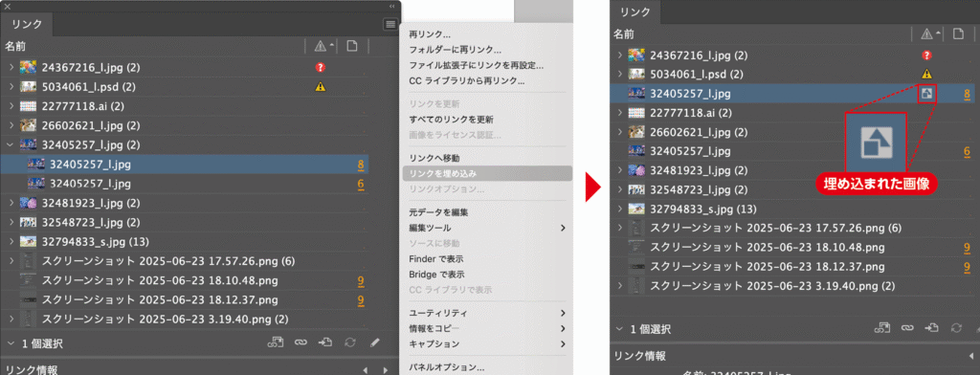Jump to page 9 for 18.10.48.png, left panel

[361, 280]
